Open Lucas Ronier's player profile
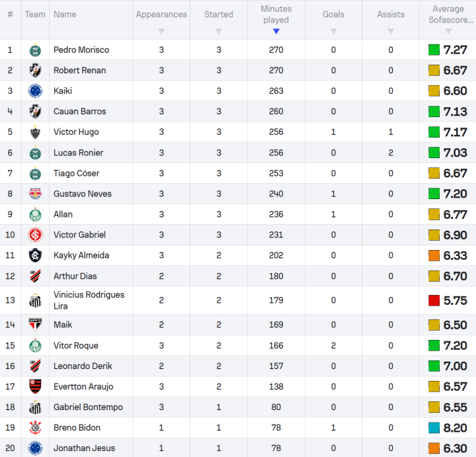Viewport: 476px width, 457px height. pos(78,153)
